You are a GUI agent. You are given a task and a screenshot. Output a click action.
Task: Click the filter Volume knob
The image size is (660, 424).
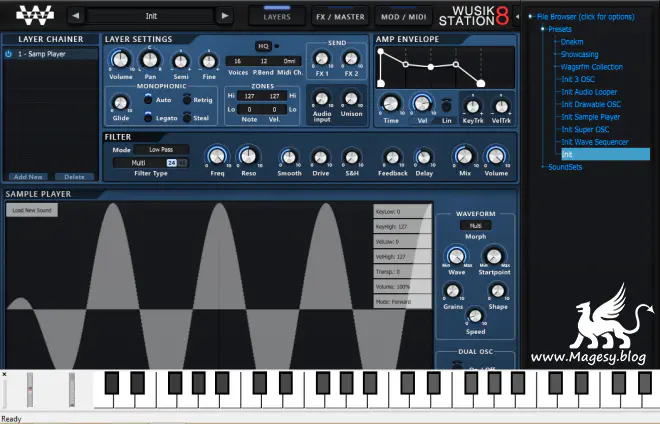click(496, 156)
